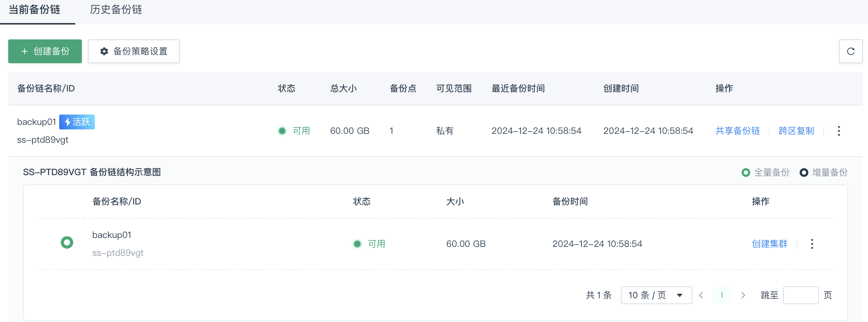The width and height of the screenshot is (868, 322).
Task: Click the gear icon in 备份策略设置
Action: [x=104, y=51]
